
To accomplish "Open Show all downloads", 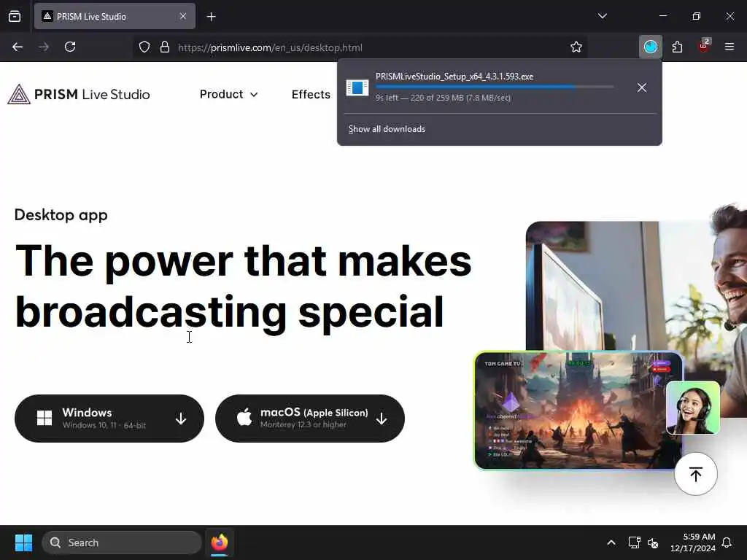I will coord(387,129).
